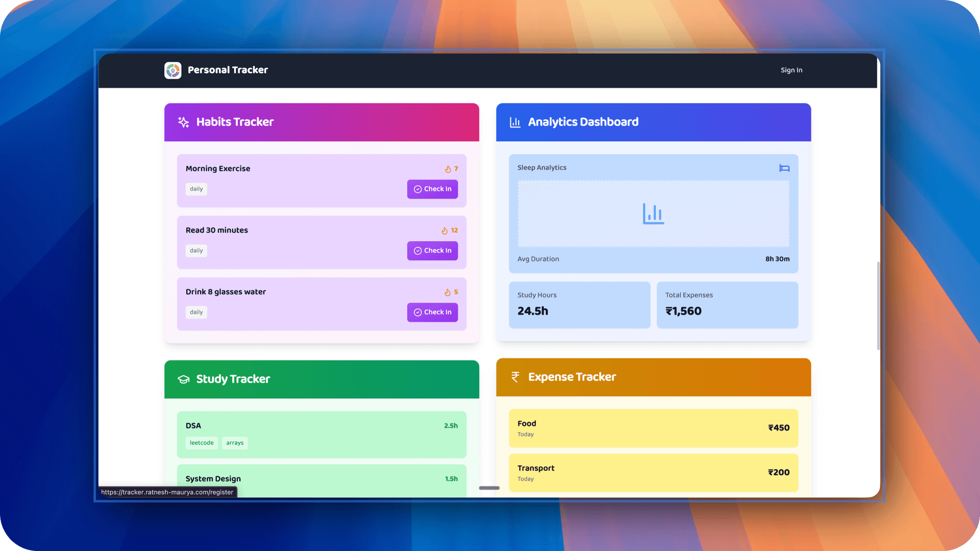Click the arrays tag under DSA
This screenshot has width=980, height=551.
tap(235, 443)
